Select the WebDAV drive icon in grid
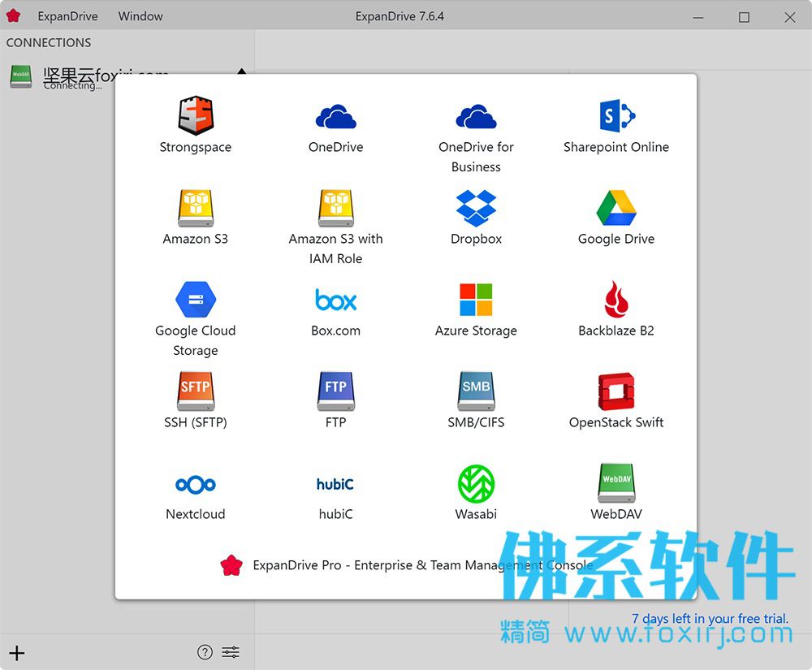Screen dimensions: 812x670 coord(616,483)
